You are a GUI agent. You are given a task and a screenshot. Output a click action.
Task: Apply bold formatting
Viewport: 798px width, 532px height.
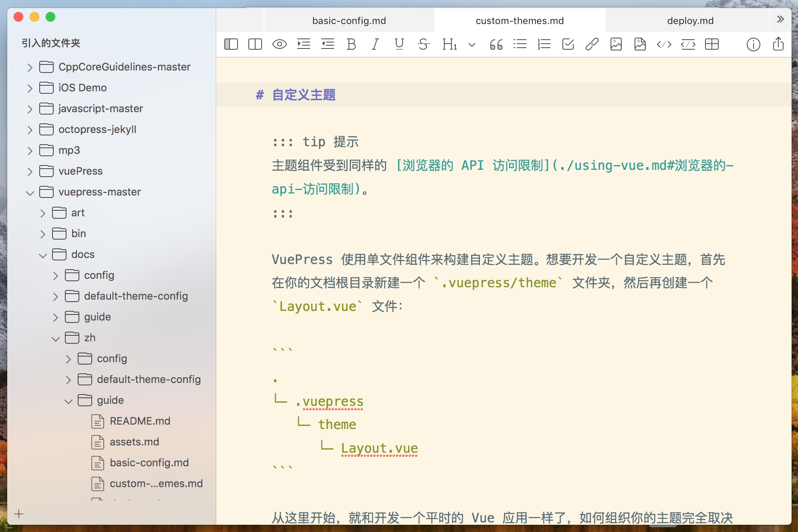(x=351, y=44)
